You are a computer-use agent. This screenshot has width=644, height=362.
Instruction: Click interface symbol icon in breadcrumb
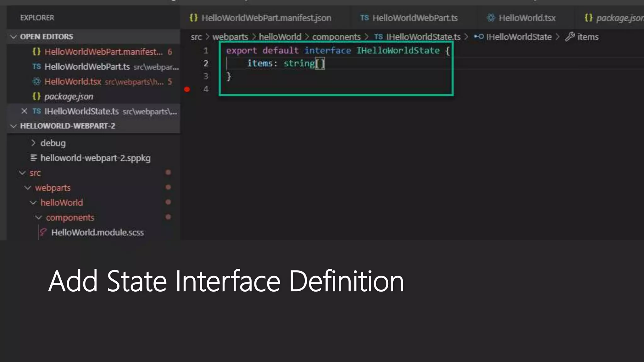point(479,37)
